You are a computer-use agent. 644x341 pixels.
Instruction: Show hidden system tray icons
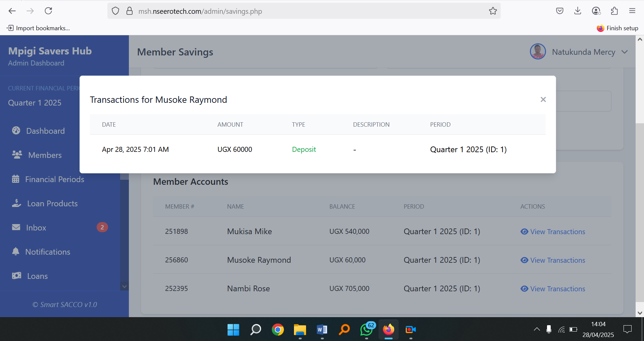[537, 329]
